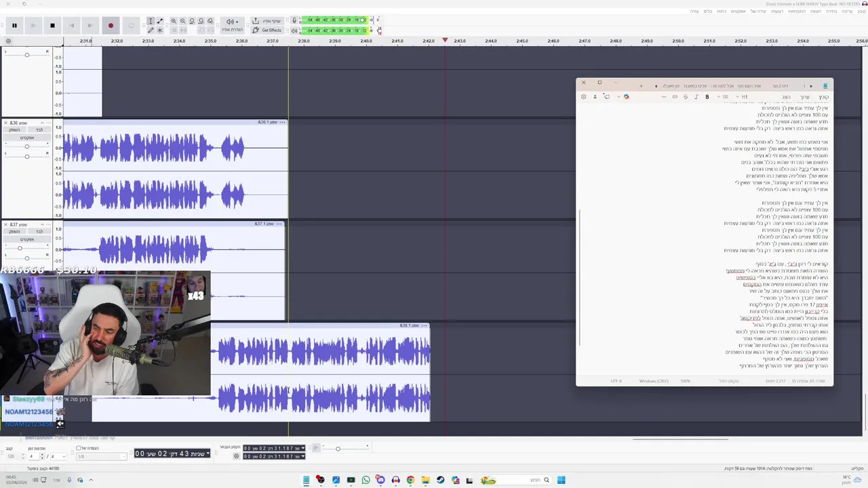Stop playback with the Stop button
The height and width of the screenshot is (488, 868).
pyautogui.click(x=52, y=25)
